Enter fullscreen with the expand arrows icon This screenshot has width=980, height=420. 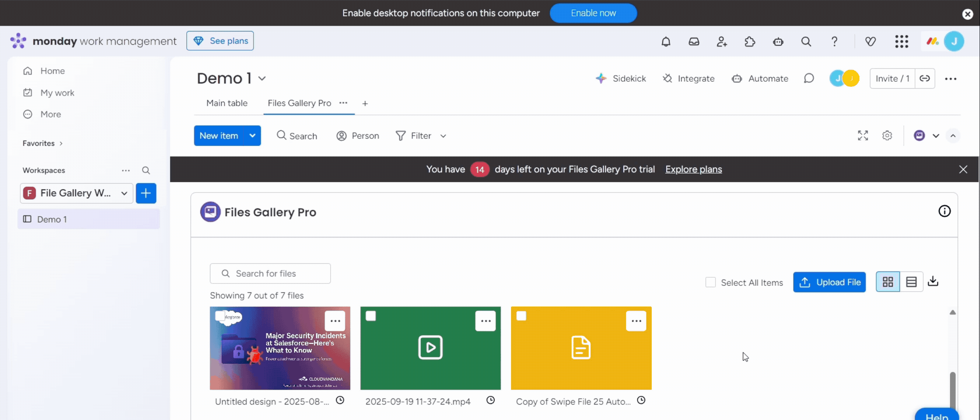[x=863, y=135]
